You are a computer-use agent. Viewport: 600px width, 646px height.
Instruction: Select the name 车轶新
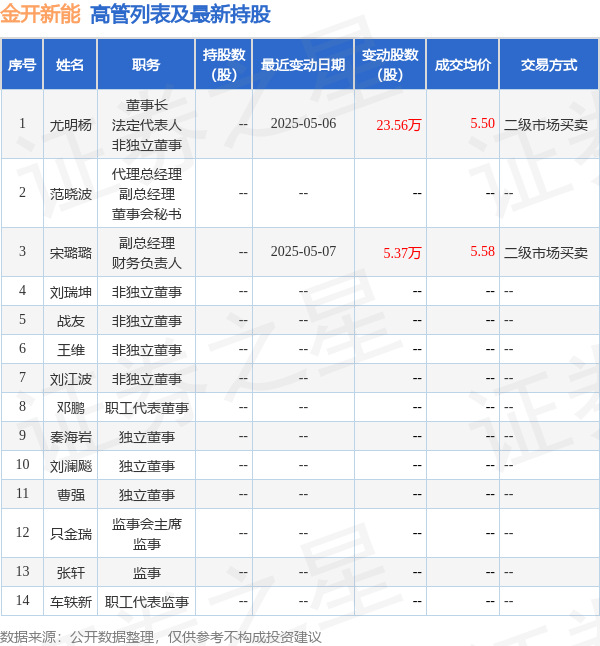(70, 602)
